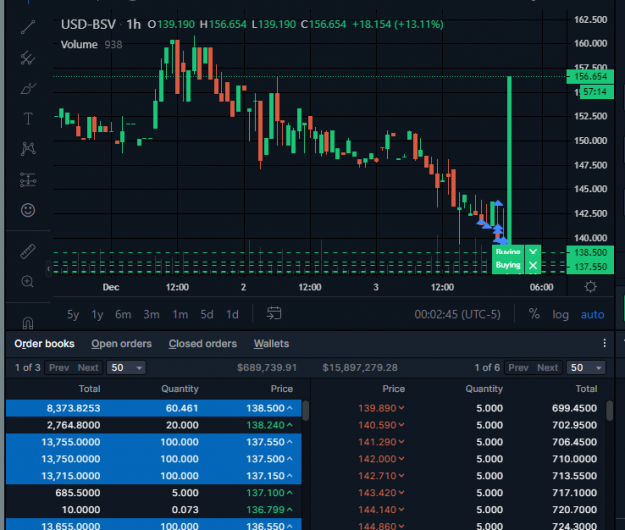
Task: Set chart range to 6m
Action: (123, 314)
